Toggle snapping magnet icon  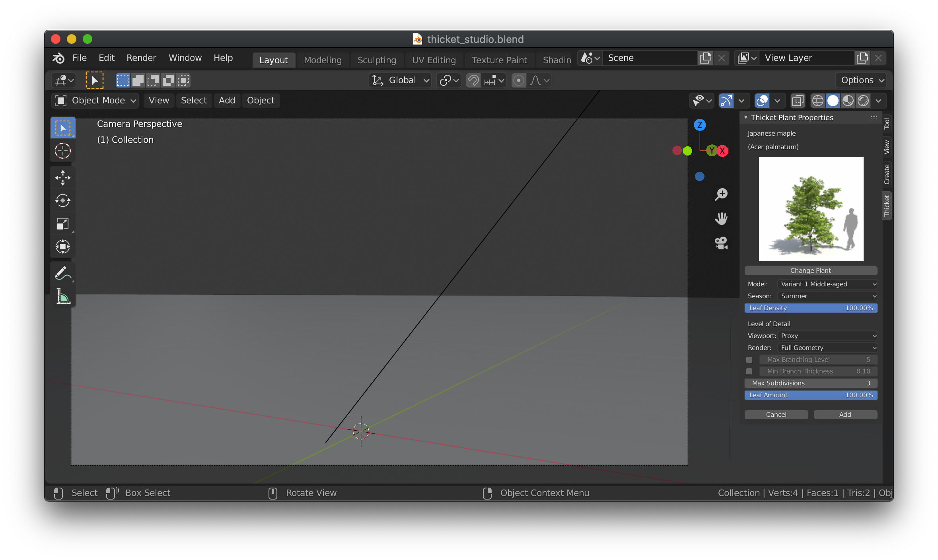coord(473,80)
